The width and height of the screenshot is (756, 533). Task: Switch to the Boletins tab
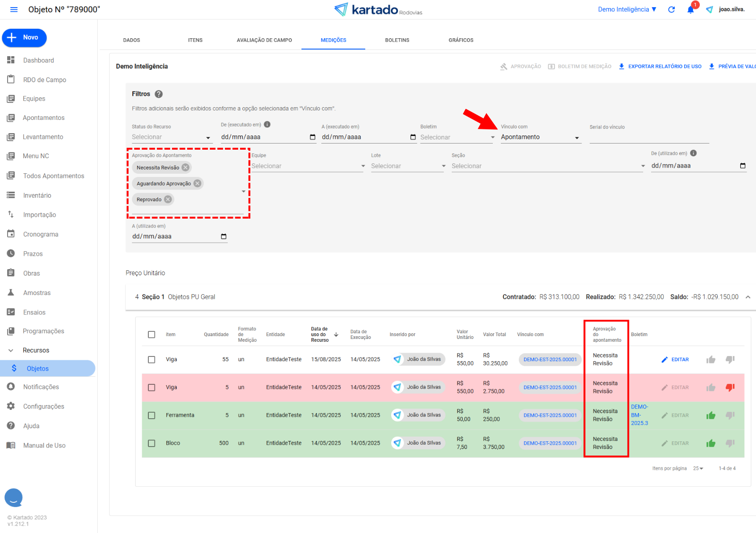click(397, 40)
